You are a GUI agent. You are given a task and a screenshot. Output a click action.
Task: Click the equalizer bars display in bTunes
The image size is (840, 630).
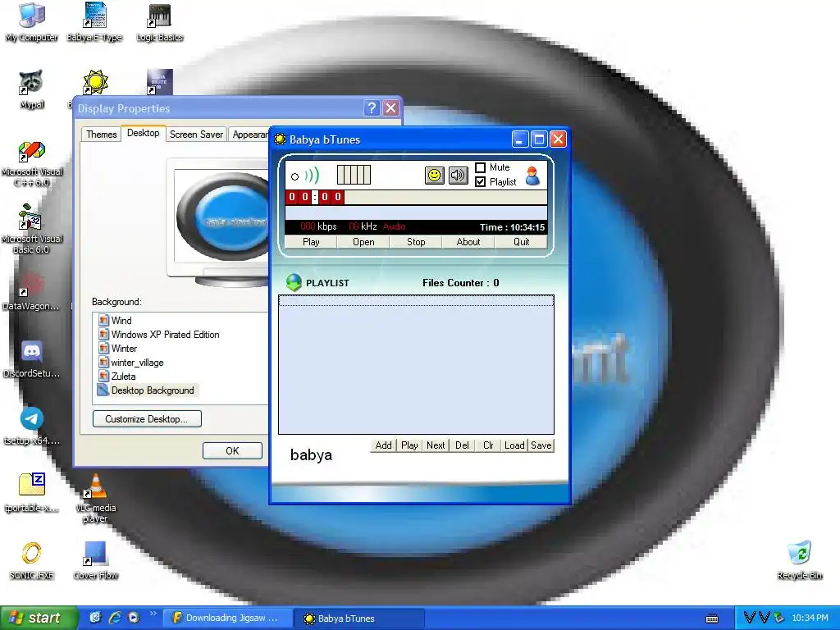point(354,175)
